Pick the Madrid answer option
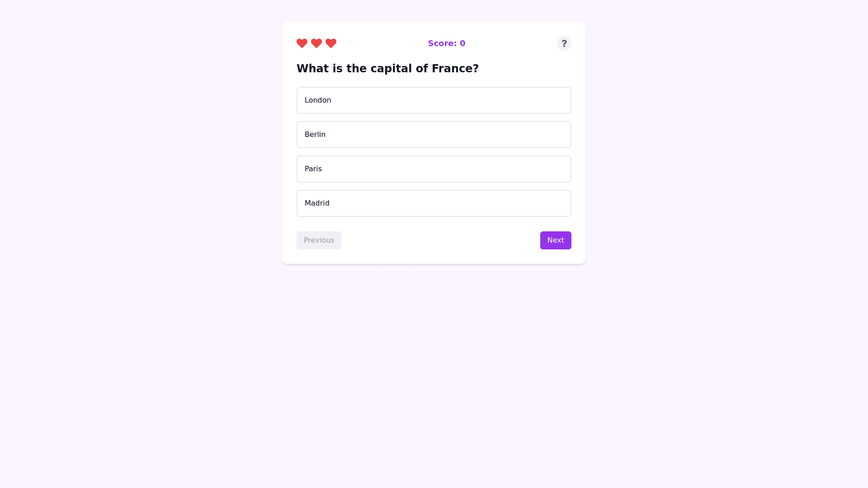This screenshot has width=868, height=488. [x=434, y=203]
